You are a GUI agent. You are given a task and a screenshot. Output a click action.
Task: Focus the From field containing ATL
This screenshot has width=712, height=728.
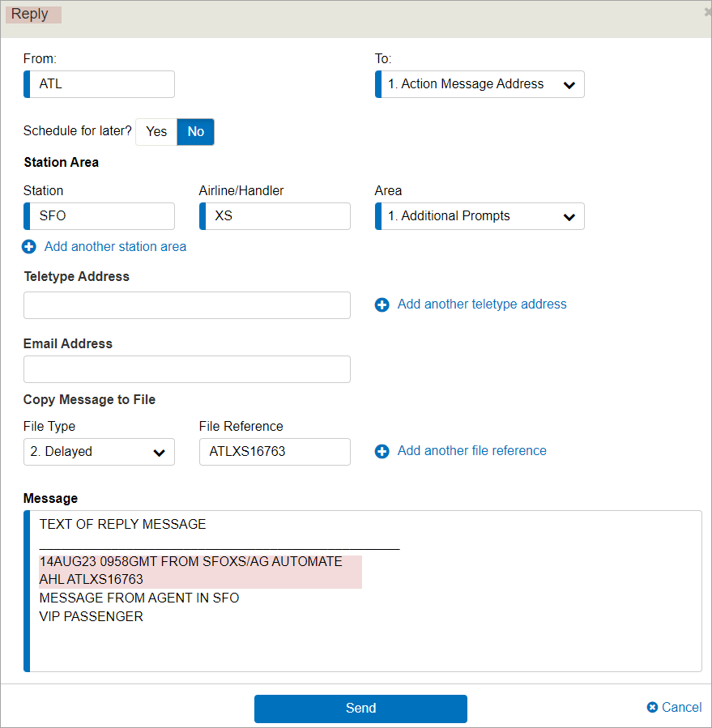pos(99,84)
